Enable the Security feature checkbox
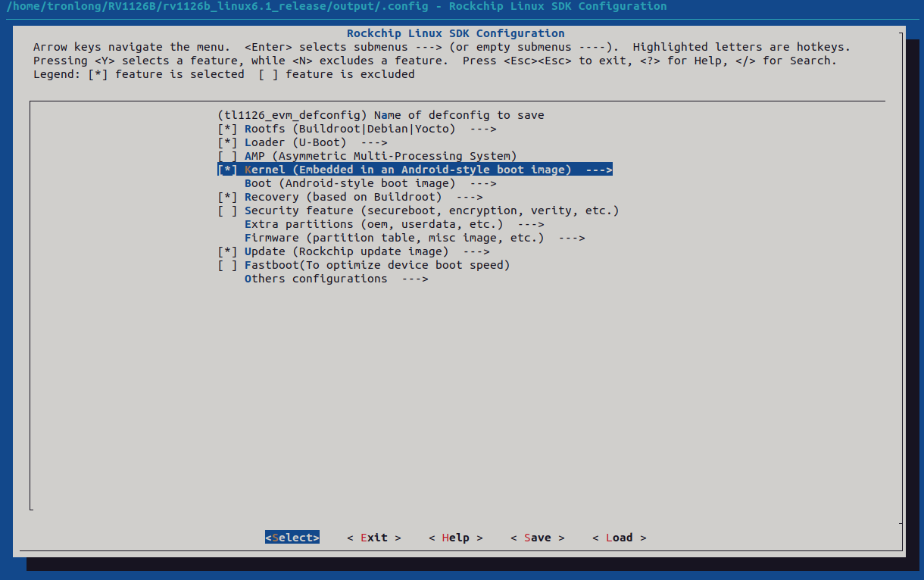Viewport: 924px width, 580px height. point(227,210)
